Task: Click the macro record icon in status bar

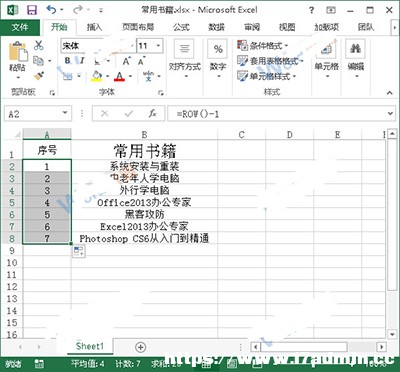Action: click(39, 364)
